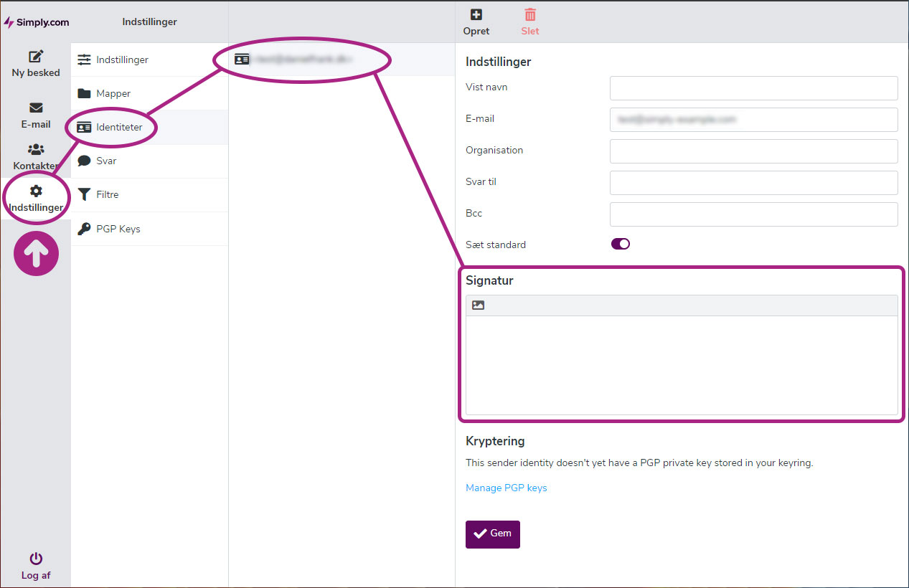Image resolution: width=909 pixels, height=588 pixels.
Task: Open the E-mail envelope icon
Action: click(x=36, y=108)
